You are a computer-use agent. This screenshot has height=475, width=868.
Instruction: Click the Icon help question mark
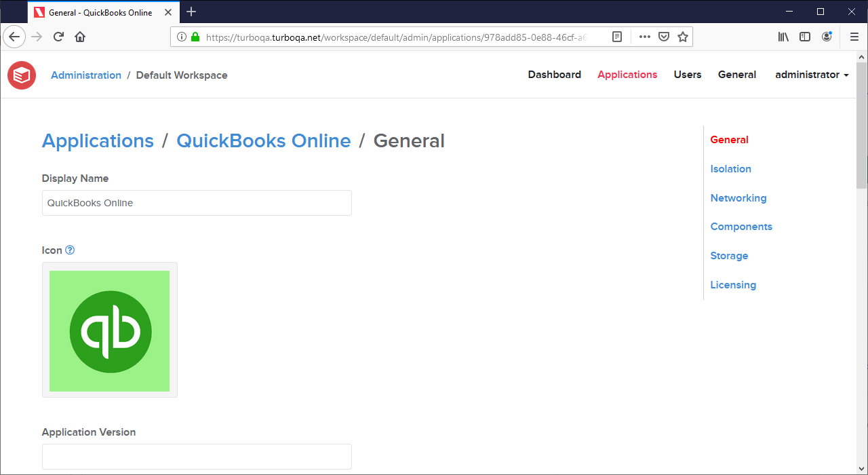70,250
